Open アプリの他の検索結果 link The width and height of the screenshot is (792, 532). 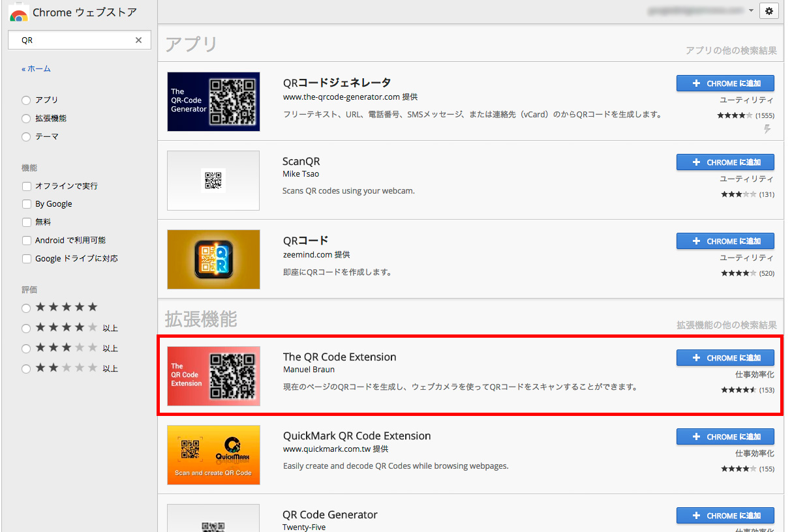[x=731, y=51]
